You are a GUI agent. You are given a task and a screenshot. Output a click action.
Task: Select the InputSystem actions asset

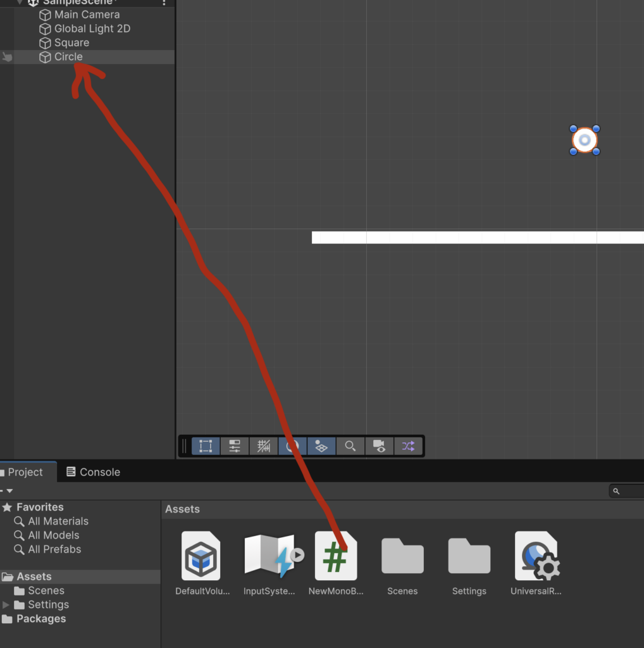tap(269, 557)
